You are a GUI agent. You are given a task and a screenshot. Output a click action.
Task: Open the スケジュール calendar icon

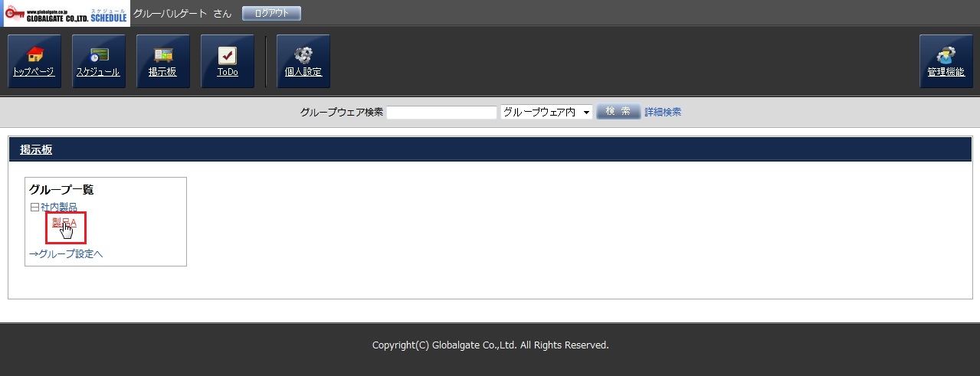coord(98,61)
